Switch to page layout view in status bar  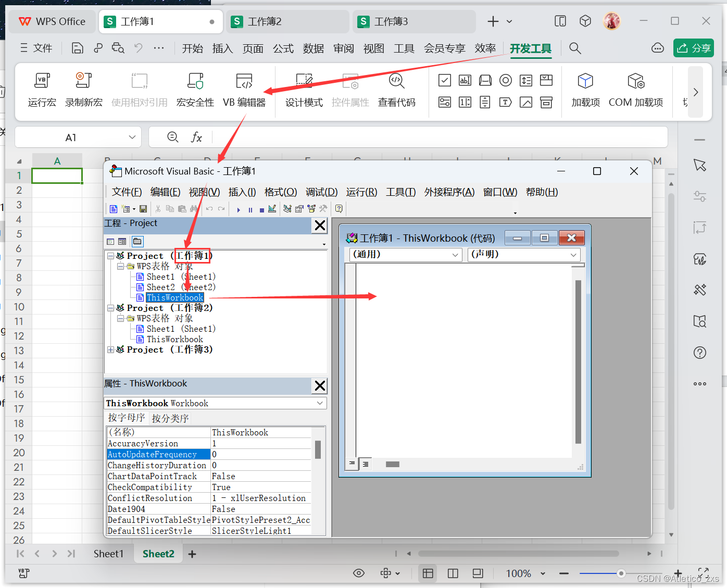478,573
